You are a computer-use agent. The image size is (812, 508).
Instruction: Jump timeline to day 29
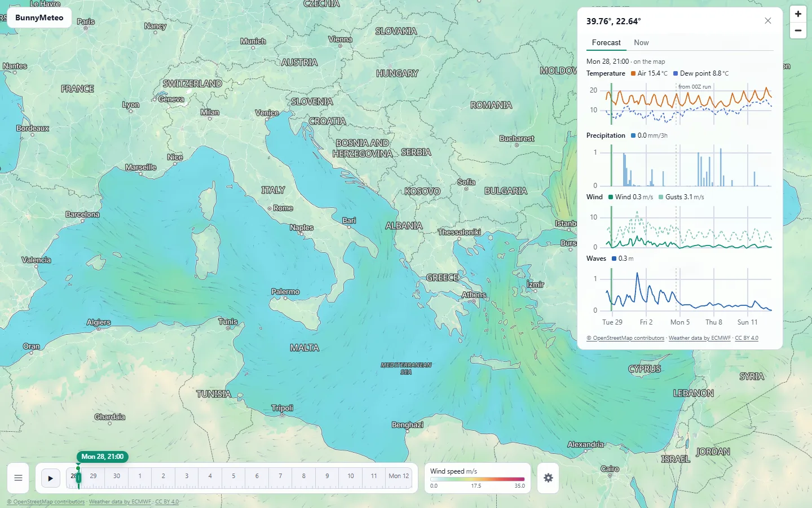click(x=94, y=476)
